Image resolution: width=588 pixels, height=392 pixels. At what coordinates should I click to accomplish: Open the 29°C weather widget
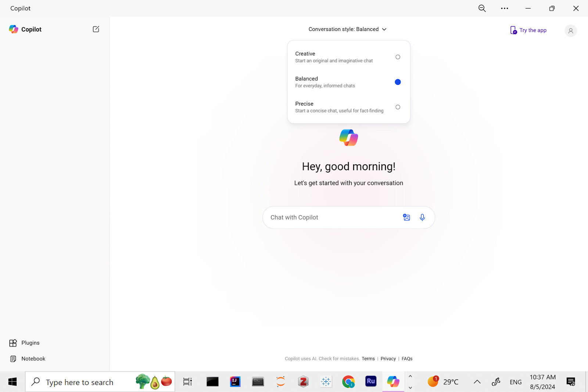[443, 382]
